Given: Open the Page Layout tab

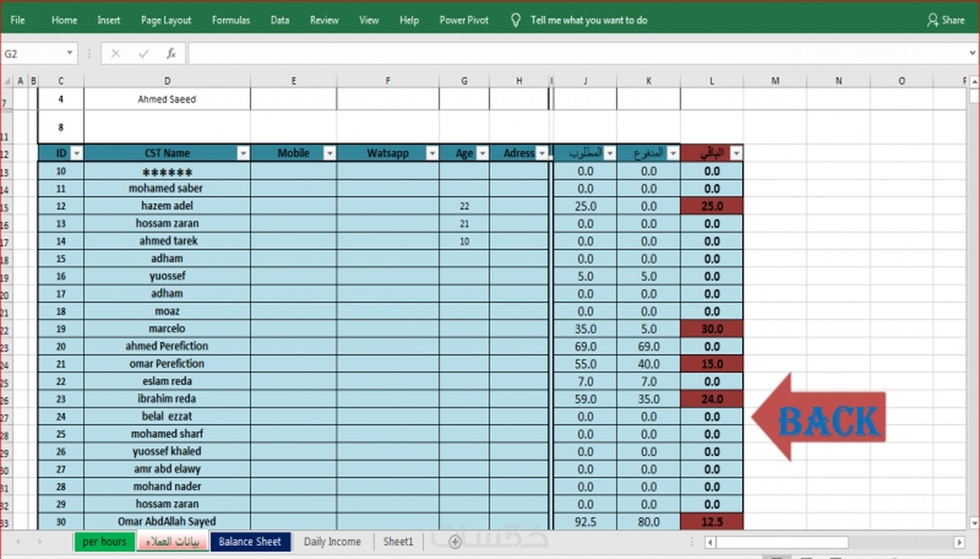Looking at the screenshot, I should (166, 20).
